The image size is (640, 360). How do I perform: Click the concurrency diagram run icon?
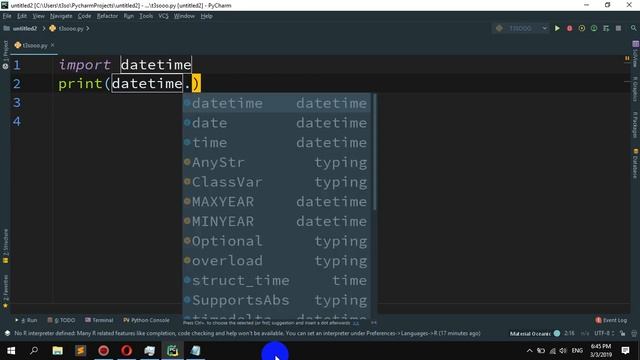coord(606,28)
